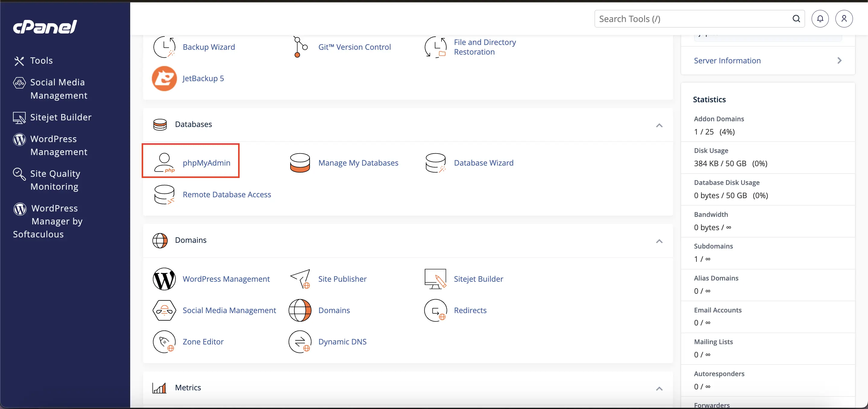Collapse the Domains section chevron
This screenshot has height=409, width=868.
(x=659, y=241)
